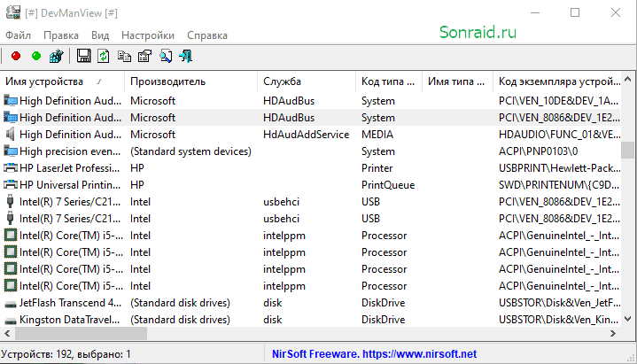This screenshot has height=364, width=637.
Task: Click the USBSTOR\Disk&Ven_Kin... instance ID cell
Action: 559,320
